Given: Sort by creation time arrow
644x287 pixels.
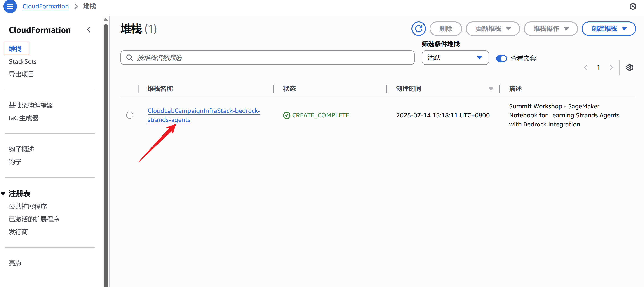Looking at the screenshot, I should (x=491, y=89).
